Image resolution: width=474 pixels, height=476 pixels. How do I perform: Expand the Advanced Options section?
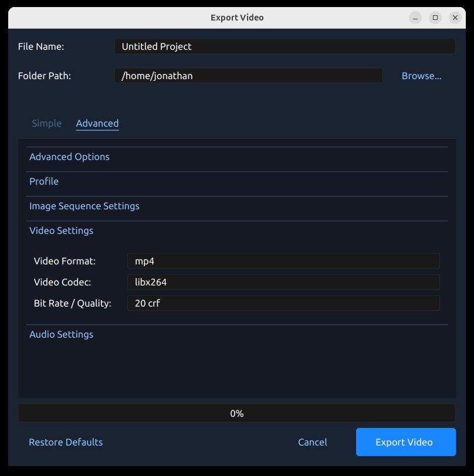69,157
